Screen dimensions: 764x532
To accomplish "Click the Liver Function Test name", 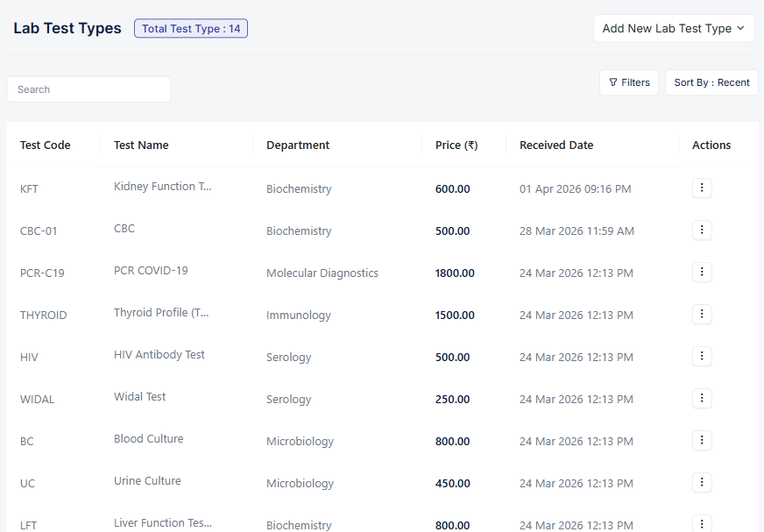I will click(163, 523).
